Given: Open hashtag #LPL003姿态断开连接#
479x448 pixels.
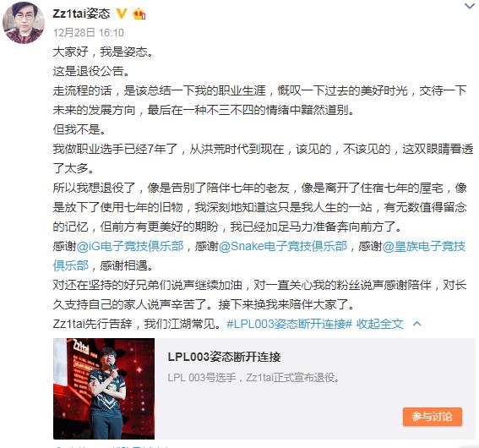Looking at the screenshot, I should (x=290, y=324).
